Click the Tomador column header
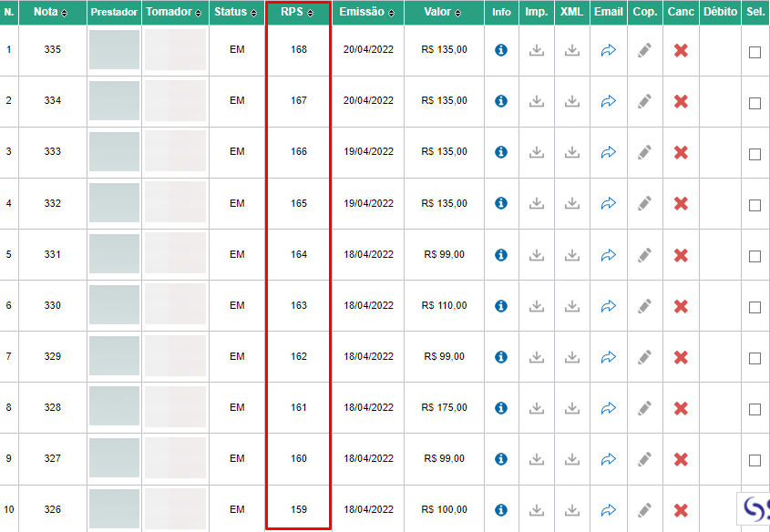The image size is (770, 532). 175,12
